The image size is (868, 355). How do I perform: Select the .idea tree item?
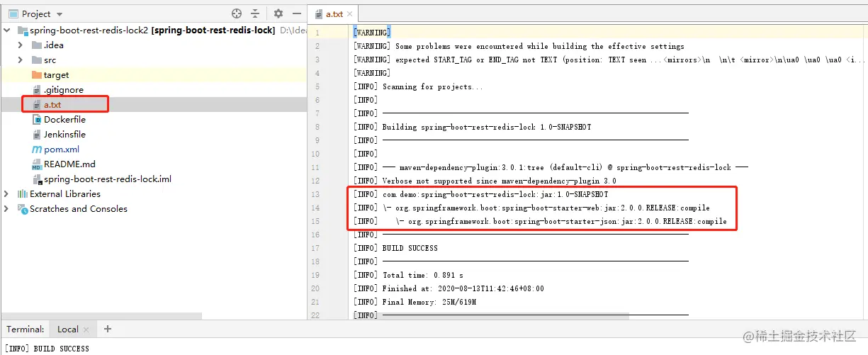point(54,45)
